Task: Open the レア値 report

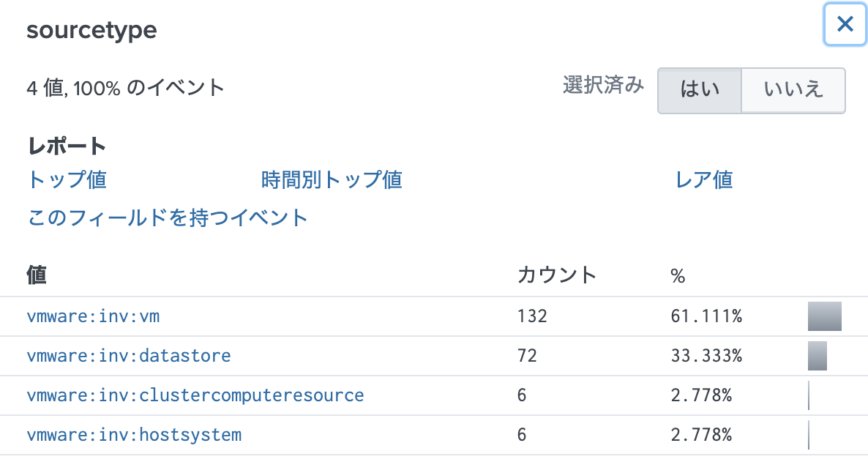Action: pos(704,179)
